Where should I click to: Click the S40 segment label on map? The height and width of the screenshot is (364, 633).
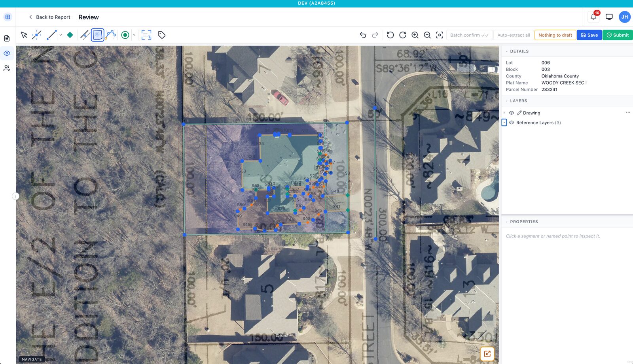pyautogui.click(x=335, y=191)
